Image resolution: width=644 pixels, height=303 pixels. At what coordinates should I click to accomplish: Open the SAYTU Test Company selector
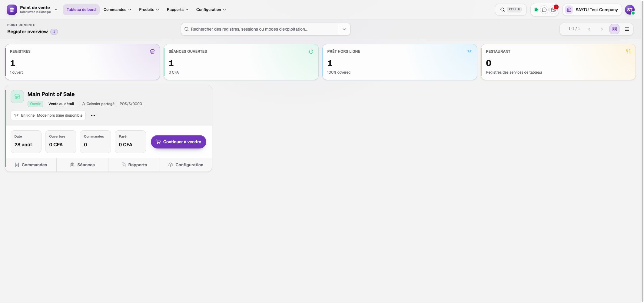[592, 10]
